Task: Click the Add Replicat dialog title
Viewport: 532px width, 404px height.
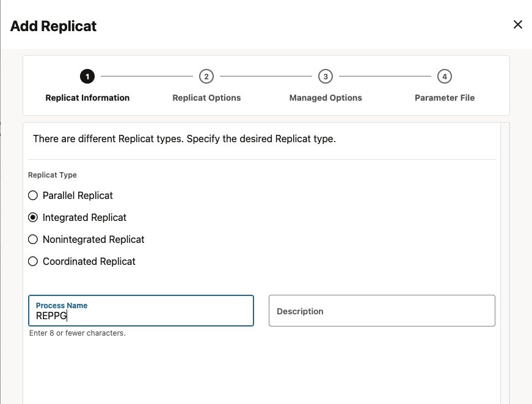Action: point(53,26)
